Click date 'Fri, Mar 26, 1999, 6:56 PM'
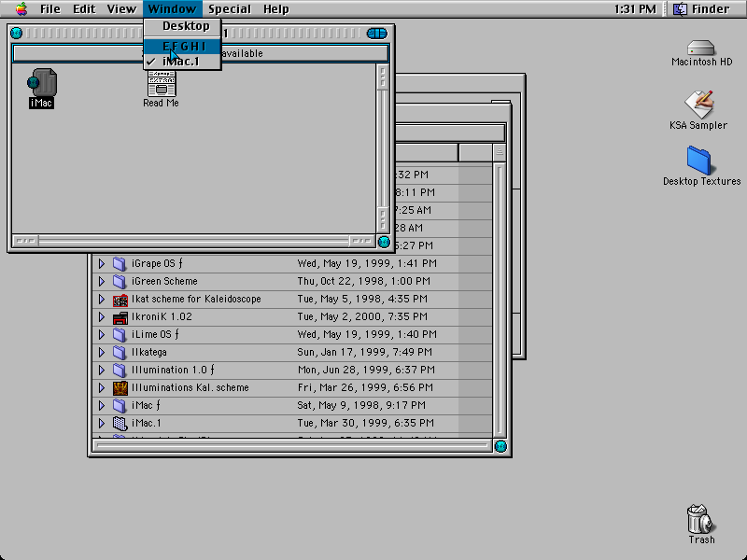747x560 pixels. pos(365,387)
